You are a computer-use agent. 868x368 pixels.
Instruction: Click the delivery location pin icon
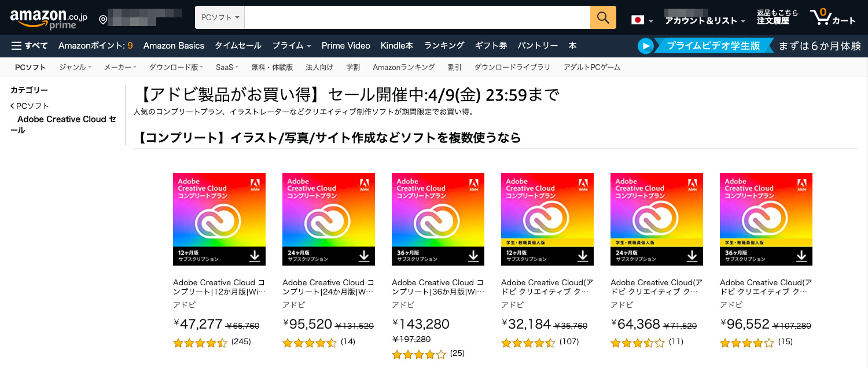pyautogui.click(x=103, y=20)
